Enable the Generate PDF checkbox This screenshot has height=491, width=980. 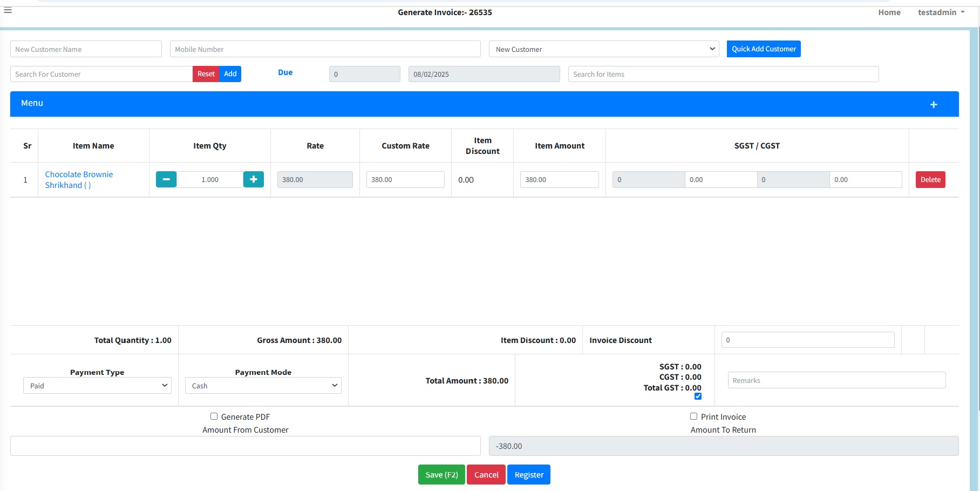pyautogui.click(x=214, y=416)
